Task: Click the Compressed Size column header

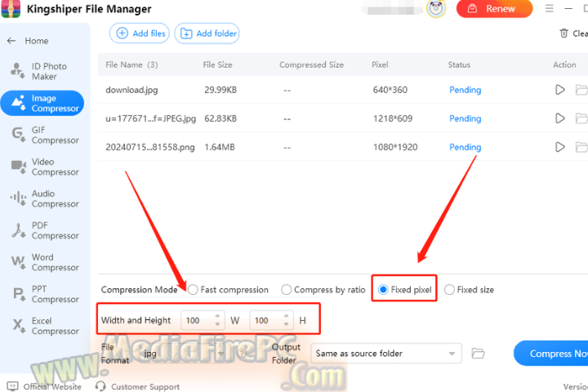Action: coord(311,65)
